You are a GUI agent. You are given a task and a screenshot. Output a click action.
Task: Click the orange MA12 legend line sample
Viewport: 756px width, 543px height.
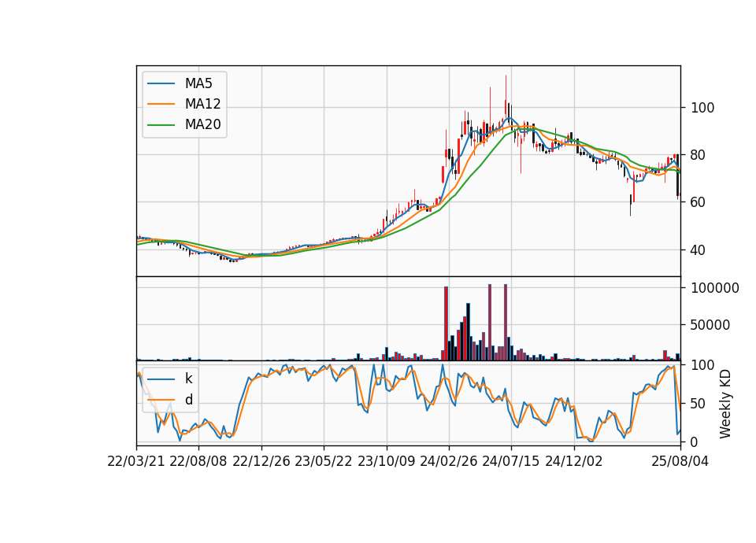click(161, 104)
